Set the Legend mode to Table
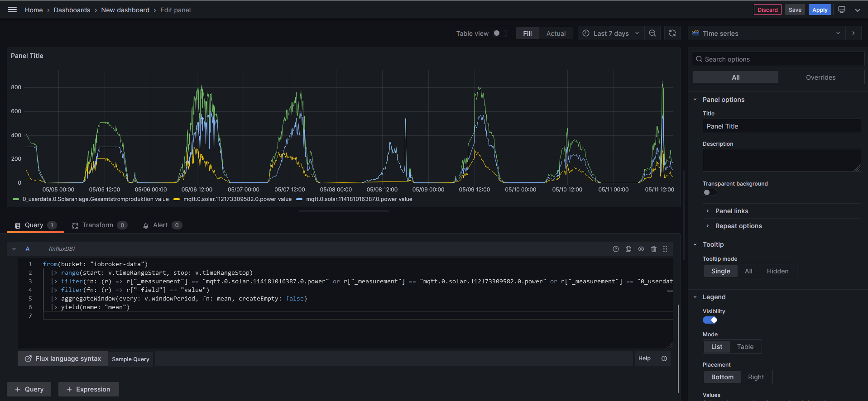 (745, 347)
